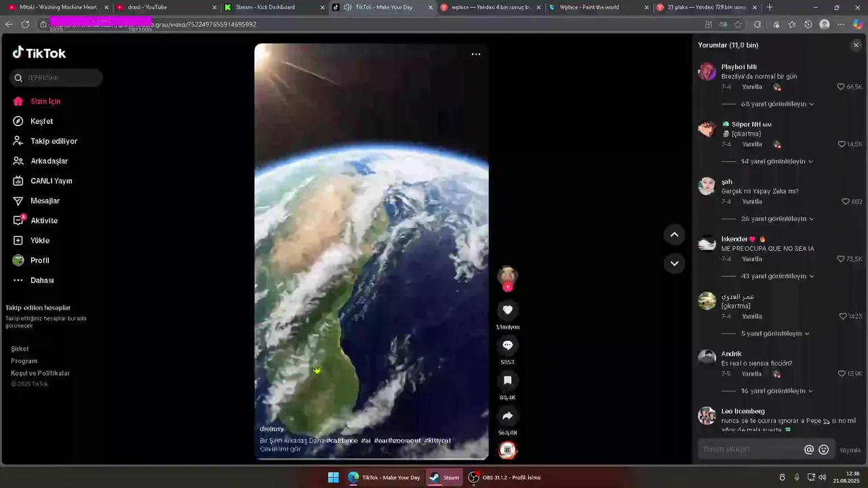Like Playboi htti's comment
This screenshot has width=868, height=488.
click(x=841, y=87)
